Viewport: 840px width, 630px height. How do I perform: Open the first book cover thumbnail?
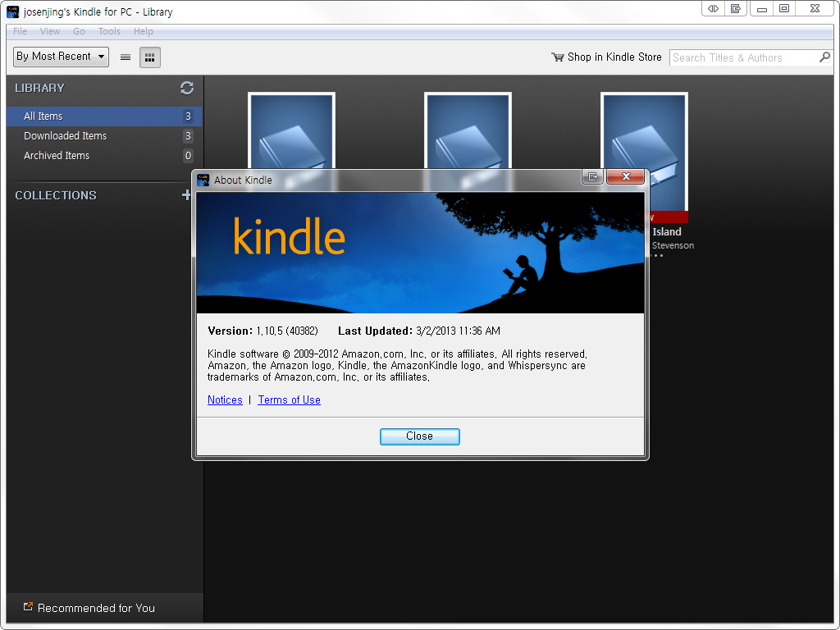coord(291,130)
